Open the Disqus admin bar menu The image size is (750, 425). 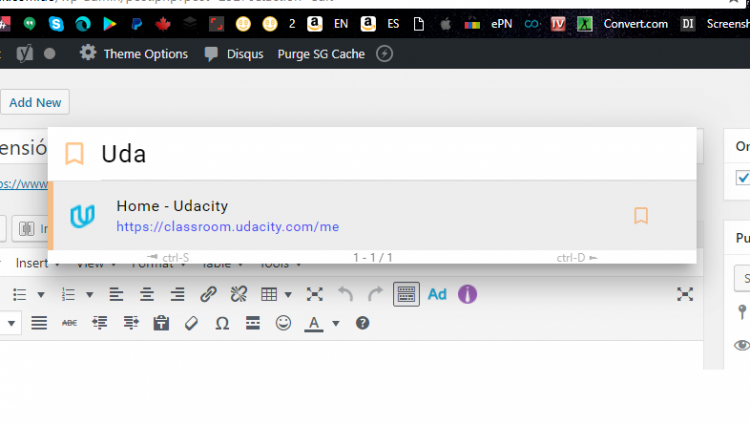(234, 54)
